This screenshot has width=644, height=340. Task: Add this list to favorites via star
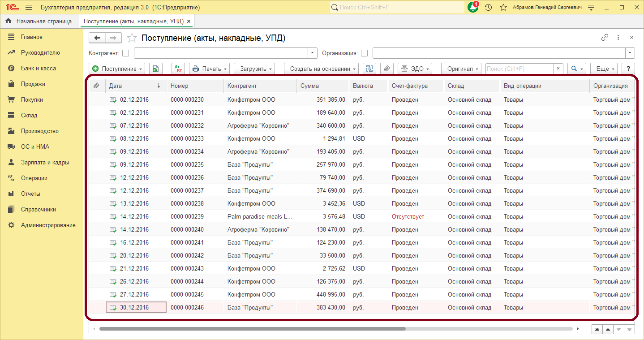(132, 38)
